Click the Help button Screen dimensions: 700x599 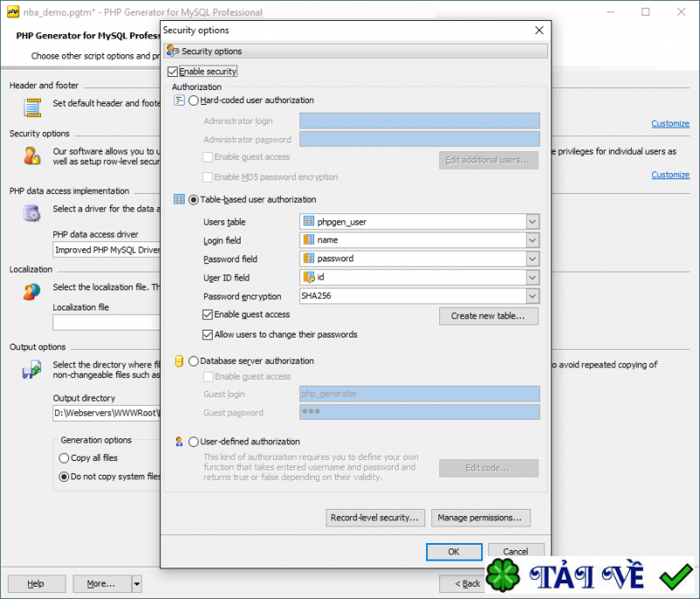pos(37,583)
